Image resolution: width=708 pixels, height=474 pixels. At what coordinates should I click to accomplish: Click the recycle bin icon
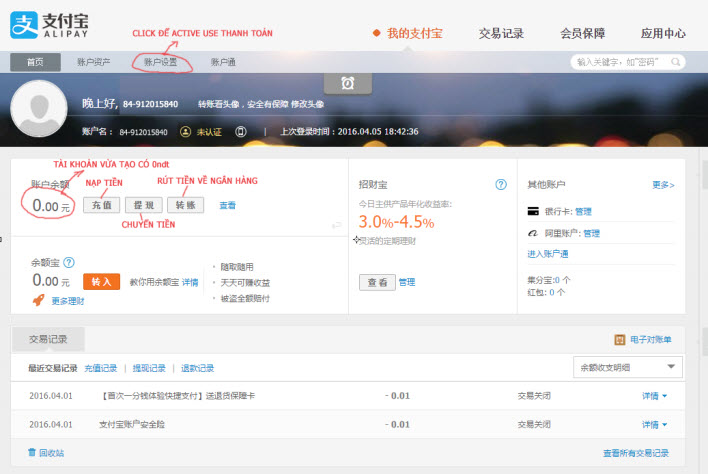point(32,452)
